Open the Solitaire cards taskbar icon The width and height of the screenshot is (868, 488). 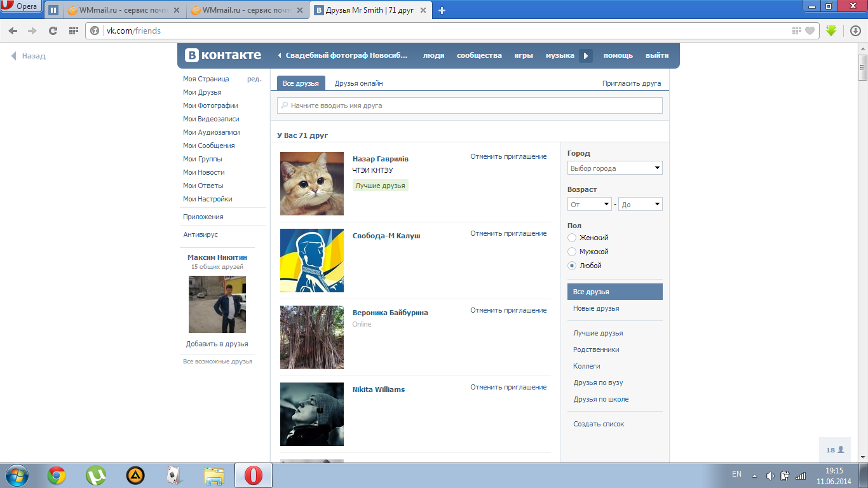(x=175, y=475)
